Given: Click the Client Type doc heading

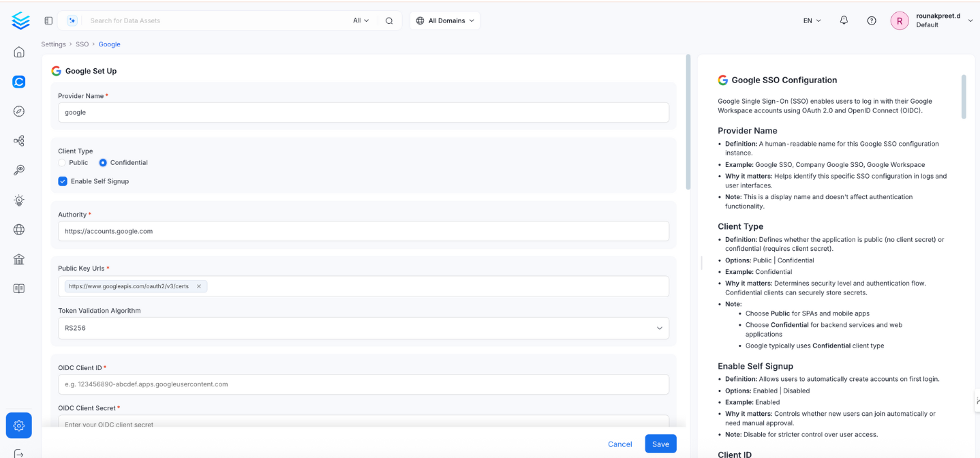Looking at the screenshot, I should (740, 226).
